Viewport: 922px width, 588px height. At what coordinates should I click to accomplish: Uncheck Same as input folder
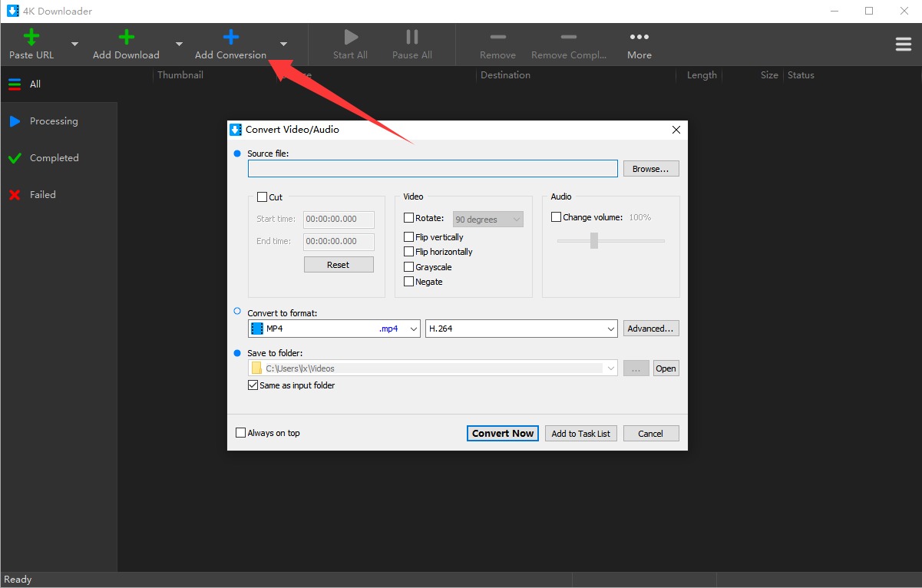(x=253, y=385)
